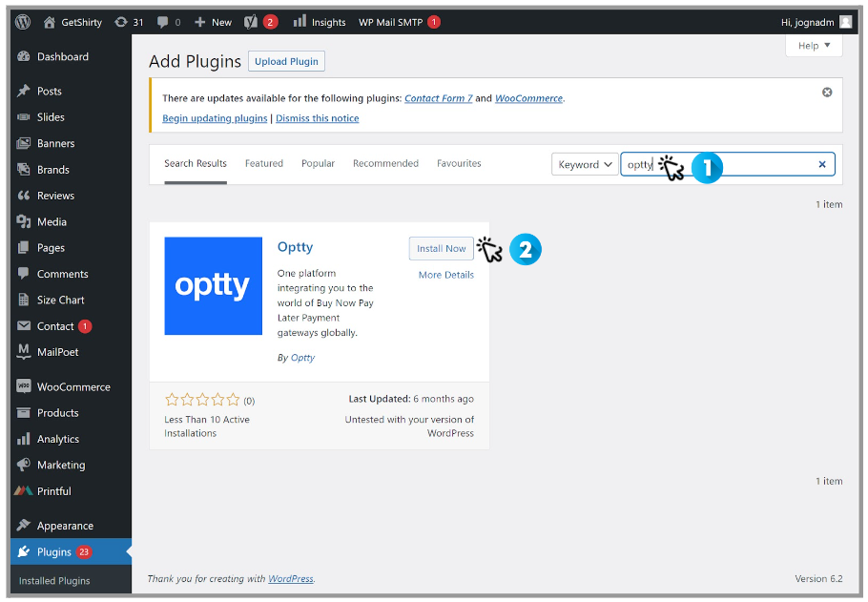The height and width of the screenshot is (602, 868).
Task: Open the updates icon showing 31
Action: tap(121, 22)
